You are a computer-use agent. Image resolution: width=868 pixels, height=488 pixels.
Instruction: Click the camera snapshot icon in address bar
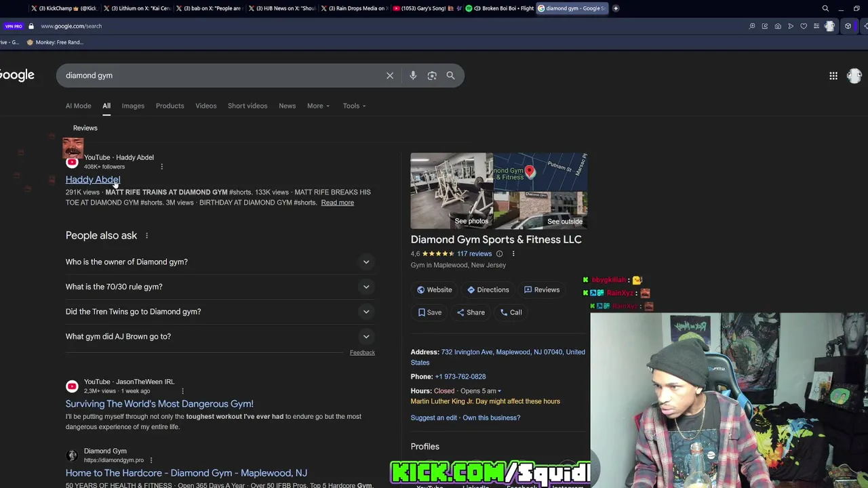pos(778,26)
